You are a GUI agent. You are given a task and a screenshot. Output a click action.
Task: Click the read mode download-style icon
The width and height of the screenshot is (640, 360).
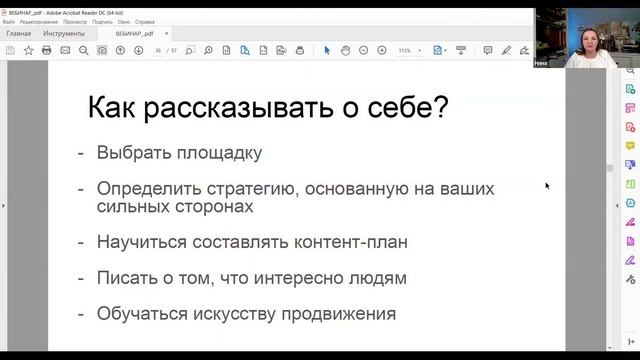click(x=461, y=50)
